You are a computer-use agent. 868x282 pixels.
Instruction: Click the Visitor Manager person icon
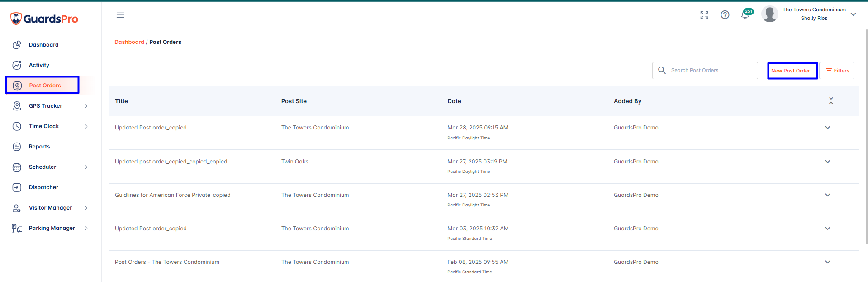pyautogui.click(x=17, y=208)
